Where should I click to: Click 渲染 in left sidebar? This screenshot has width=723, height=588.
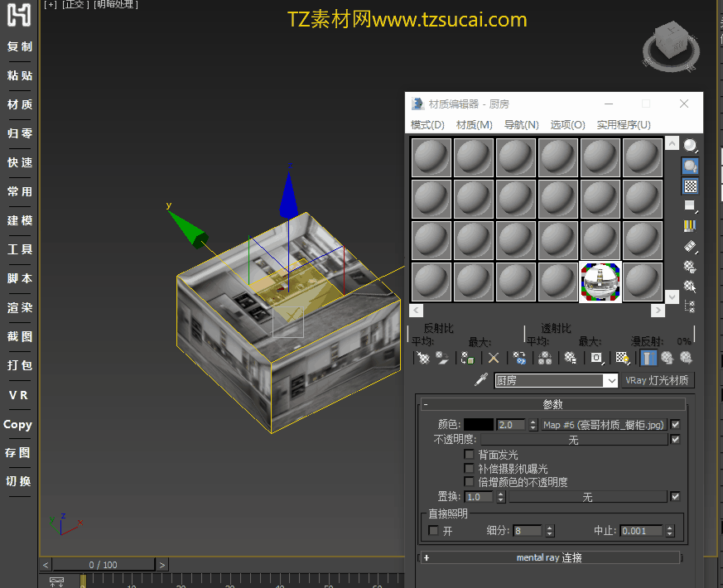[19, 307]
